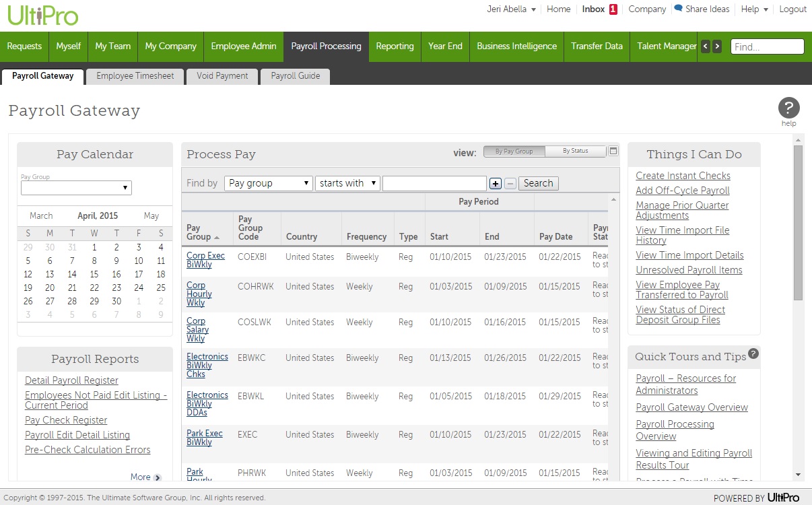Screen dimensions: 812x505
Task: Click in the Find search field
Action: point(767,47)
